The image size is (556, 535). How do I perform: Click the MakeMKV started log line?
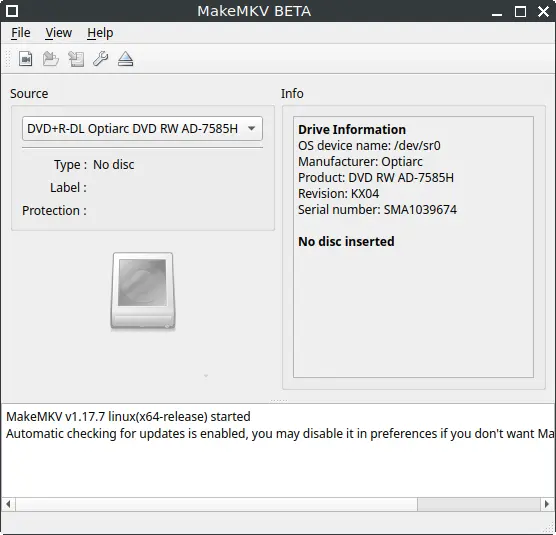point(128,416)
